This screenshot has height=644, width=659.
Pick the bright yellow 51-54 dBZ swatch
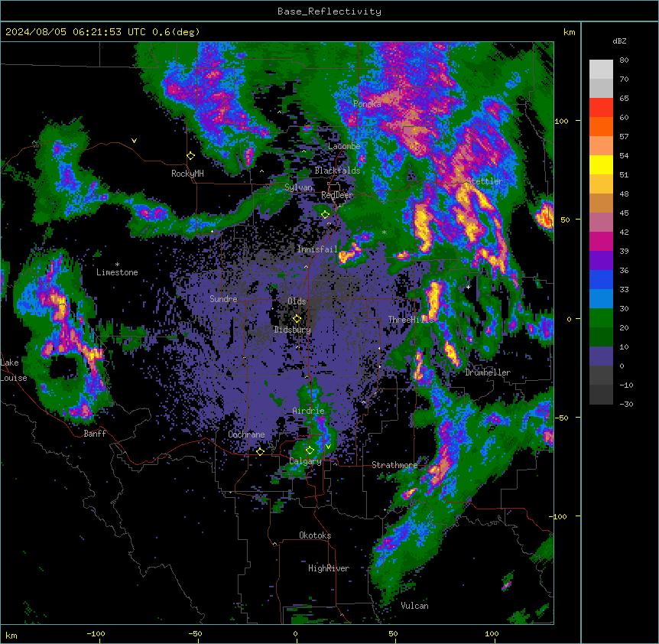pyautogui.click(x=601, y=164)
